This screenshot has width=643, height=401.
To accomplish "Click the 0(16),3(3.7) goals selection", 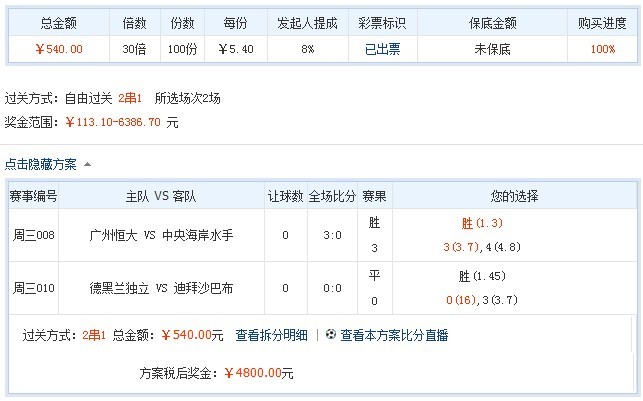I will pos(482,300).
